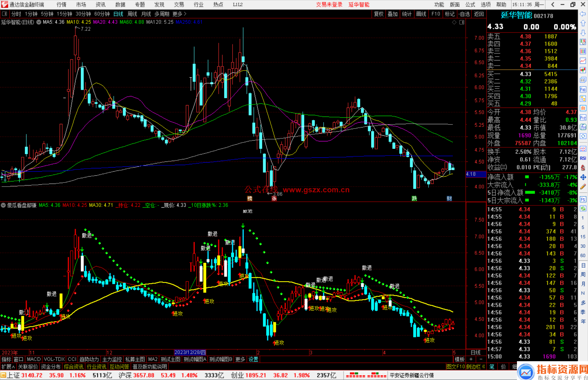Viewport: 588px width, 380px height.
Task: Click the diamond icon in main chart corner
Action: (454, 22)
